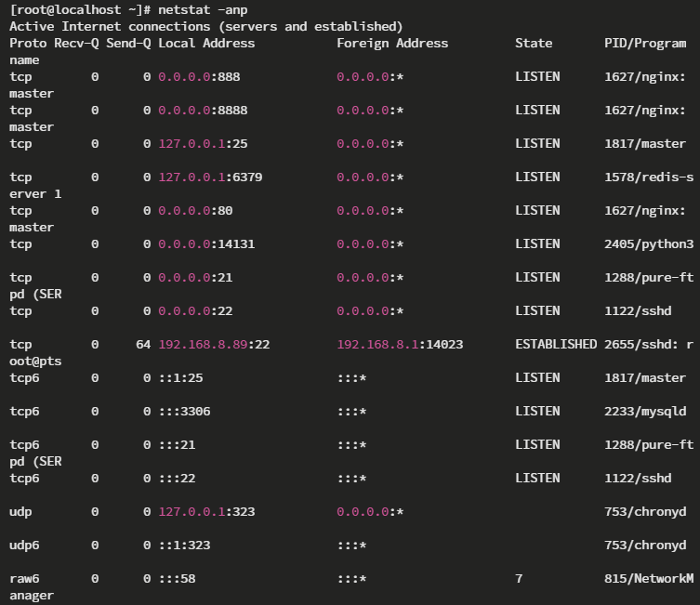Click the raw6 protocol label
The image size is (700, 605).
click(x=24, y=578)
